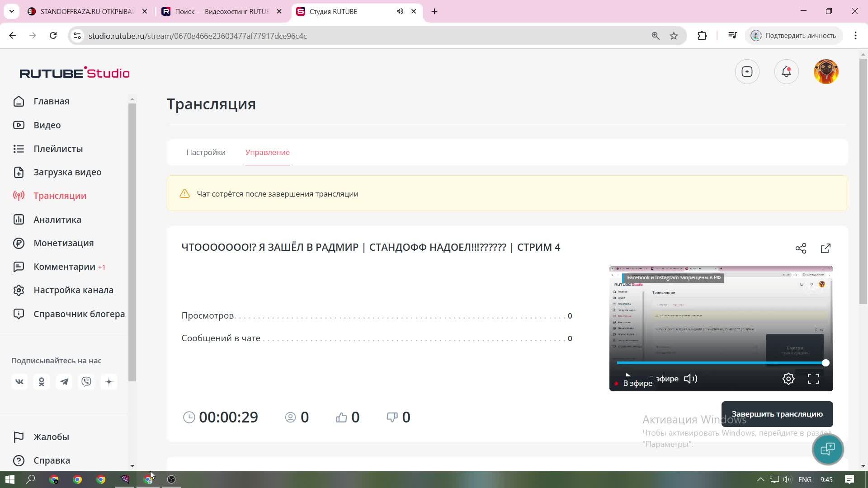Switch to the Управление tab
Viewport: 868px width, 488px height.
pos(268,152)
